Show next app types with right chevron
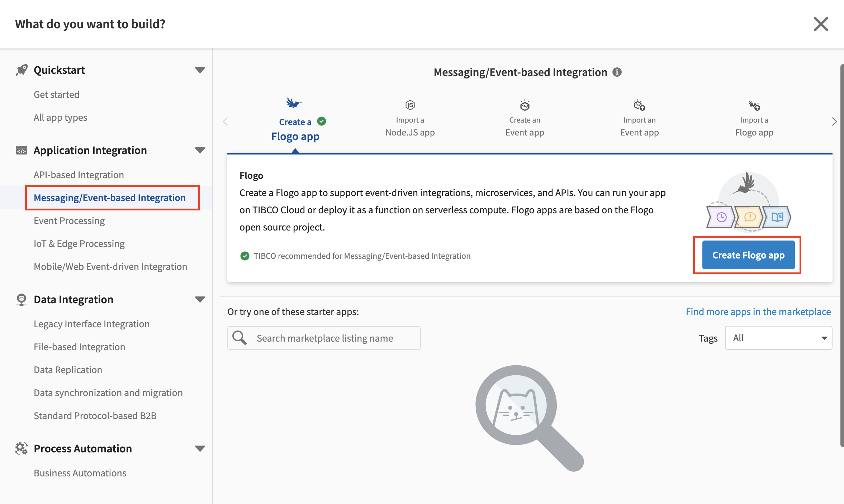 pyautogui.click(x=834, y=122)
